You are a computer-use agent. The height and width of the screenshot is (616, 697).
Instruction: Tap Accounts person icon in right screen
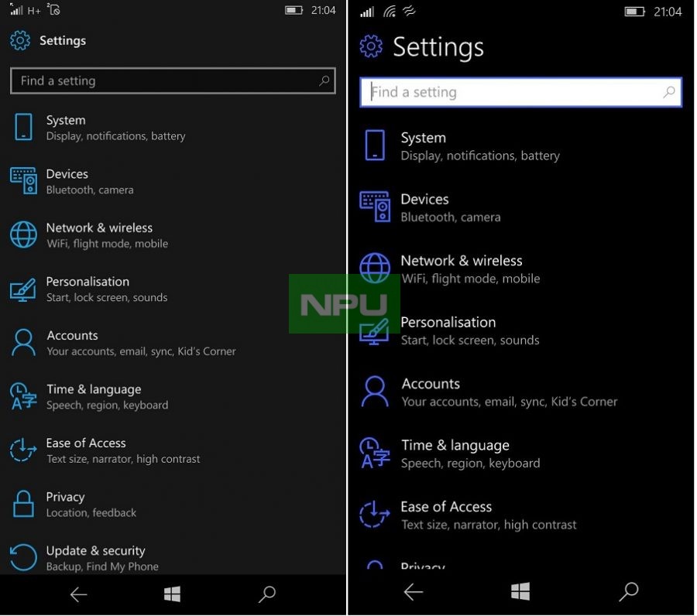(375, 392)
